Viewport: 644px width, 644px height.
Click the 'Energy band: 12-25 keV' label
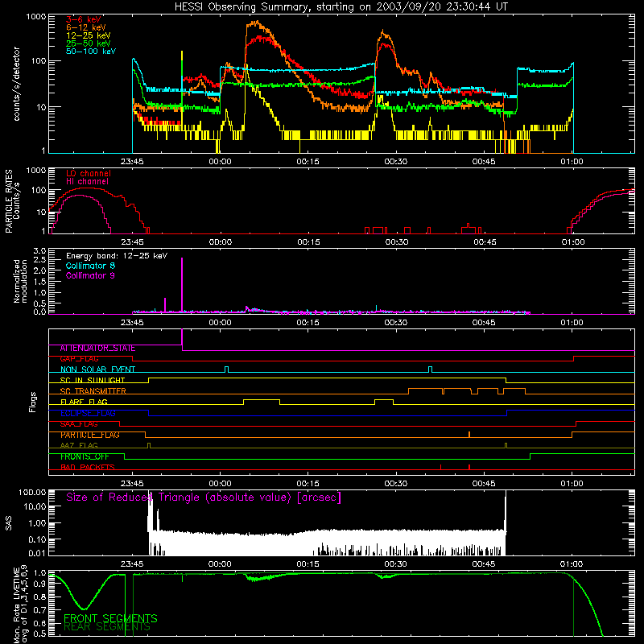pos(117,256)
